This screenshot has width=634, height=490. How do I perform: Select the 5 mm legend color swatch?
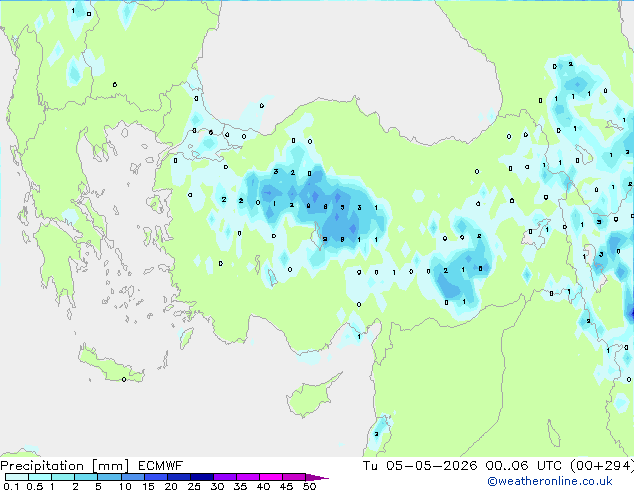pyautogui.click(x=109, y=477)
